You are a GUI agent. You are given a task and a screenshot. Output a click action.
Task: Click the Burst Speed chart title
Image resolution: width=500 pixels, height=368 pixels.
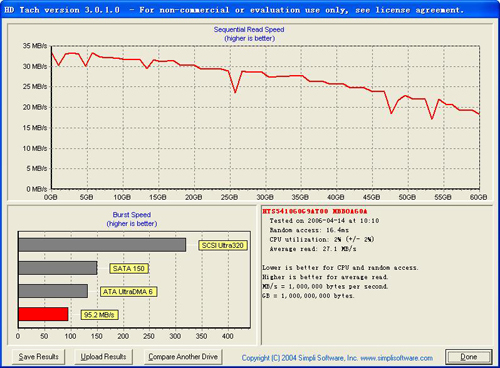(x=132, y=215)
